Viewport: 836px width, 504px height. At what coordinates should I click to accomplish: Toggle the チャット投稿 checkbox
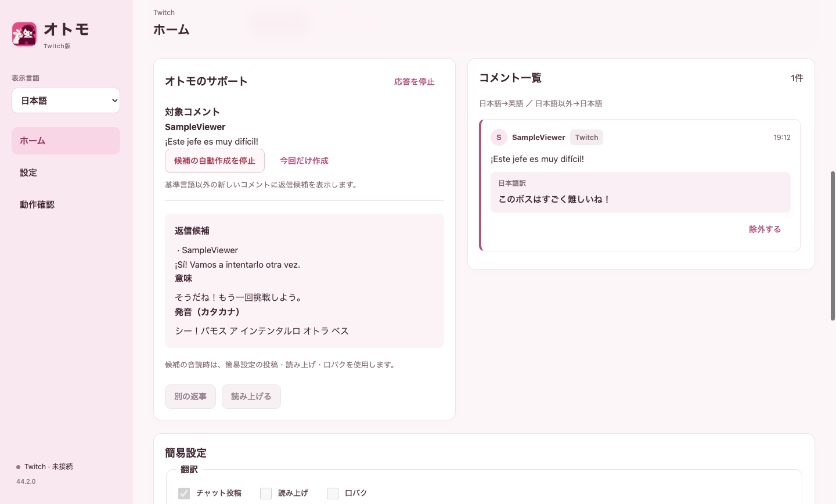(x=184, y=494)
